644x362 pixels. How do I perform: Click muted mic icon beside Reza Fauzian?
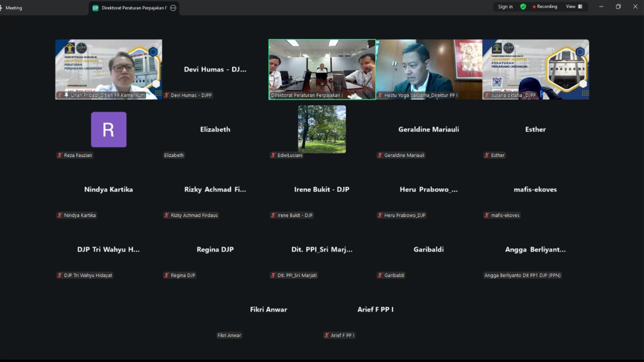tap(60, 155)
